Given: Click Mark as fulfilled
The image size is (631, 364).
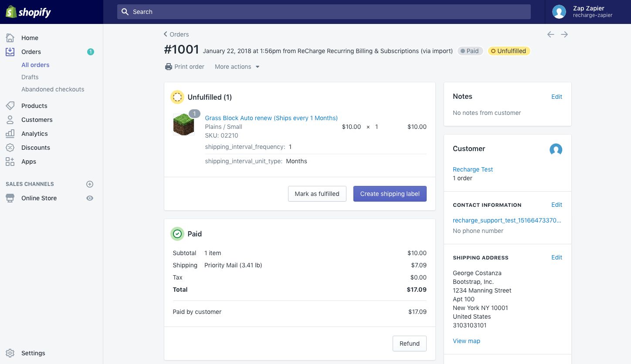Looking at the screenshot, I should [317, 194].
